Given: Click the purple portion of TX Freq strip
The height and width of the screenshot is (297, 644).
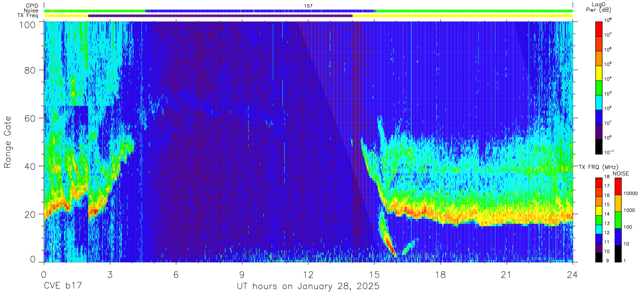Looking at the screenshot, I should pos(220,16).
